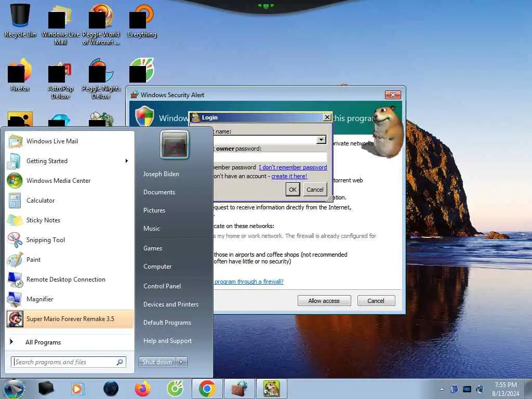The height and width of the screenshot is (399, 532).
Task: Click network tray icon
Action: pyautogui.click(x=467, y=389)
